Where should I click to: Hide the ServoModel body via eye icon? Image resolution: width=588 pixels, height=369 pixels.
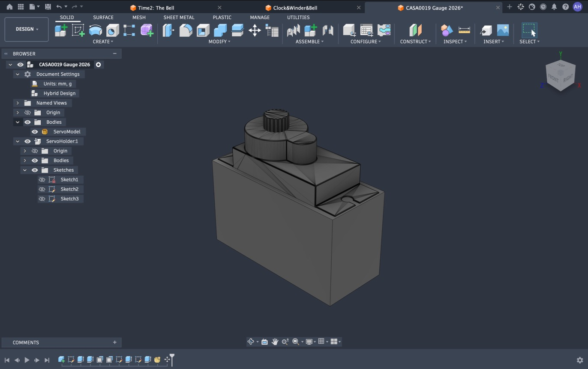pyautogui.click(x=35, y=132)
